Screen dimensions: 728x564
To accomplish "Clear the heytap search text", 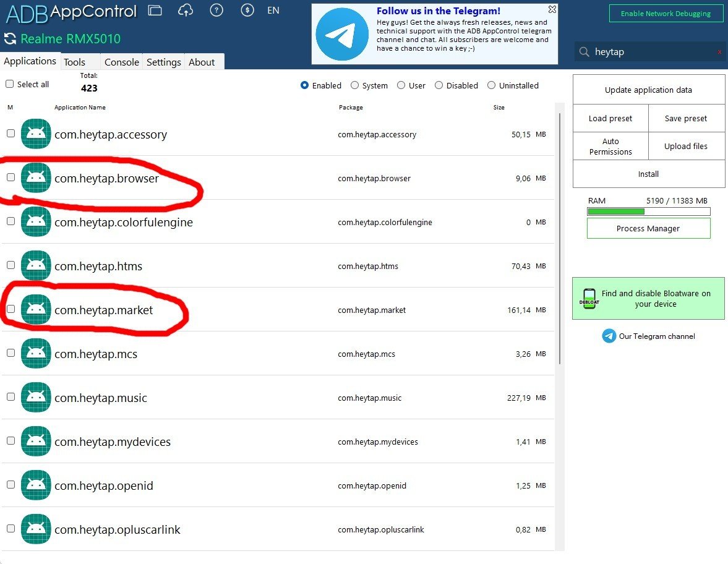I will click(x=719, y=52).
